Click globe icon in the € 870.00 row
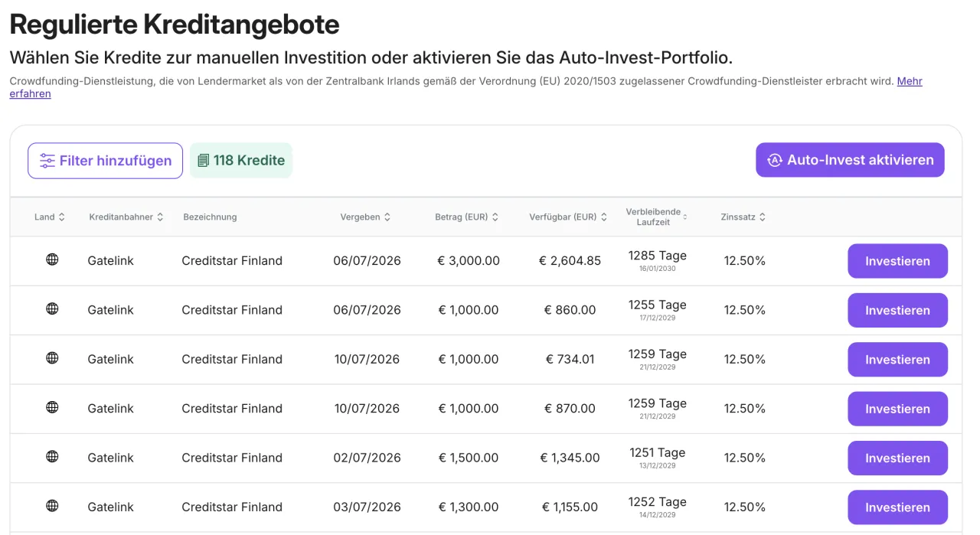This screenshot has height=535, width=980. click(52, 407)
